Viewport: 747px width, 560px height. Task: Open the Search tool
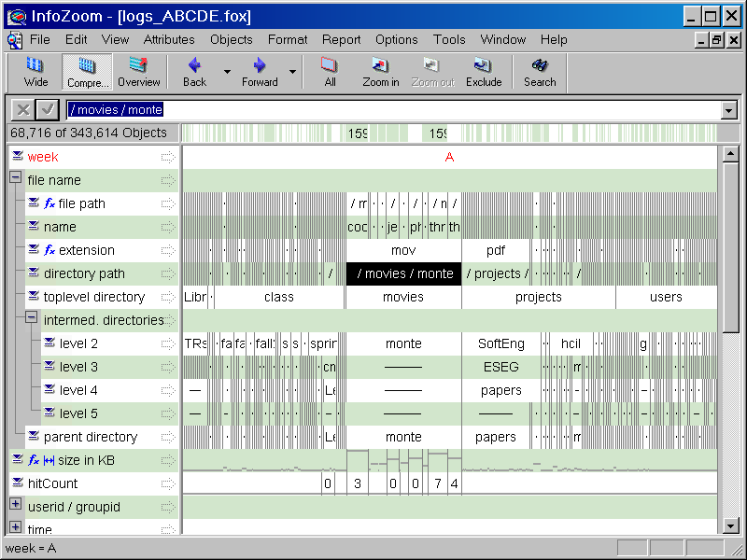(x=540, y=72)
